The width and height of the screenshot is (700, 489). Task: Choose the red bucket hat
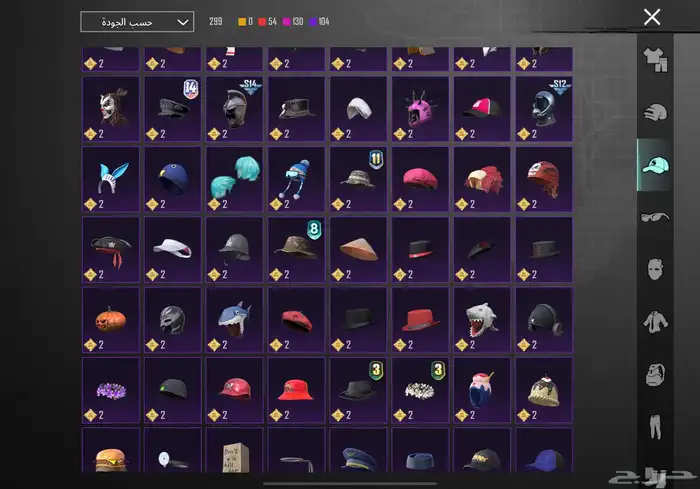296,389
